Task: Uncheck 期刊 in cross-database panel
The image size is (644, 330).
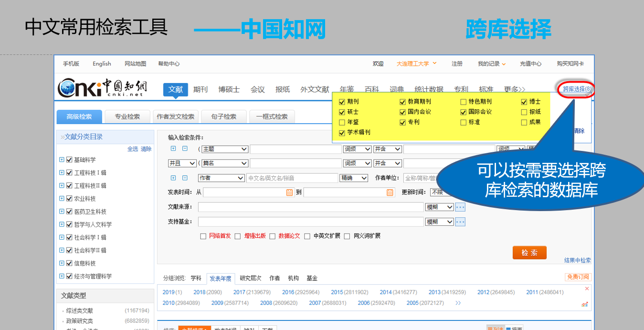Action: point(342,102)
